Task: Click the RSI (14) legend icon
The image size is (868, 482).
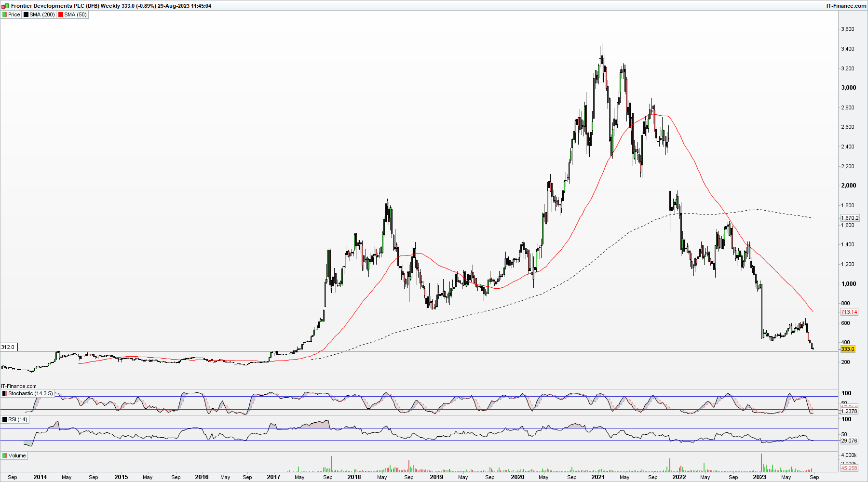Action: click(x=5, y=419)
